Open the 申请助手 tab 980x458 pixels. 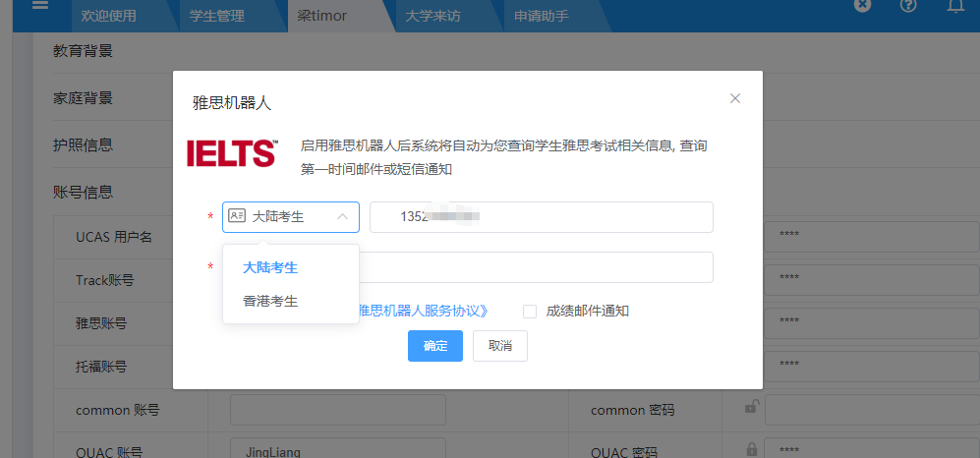coord(542,16)
